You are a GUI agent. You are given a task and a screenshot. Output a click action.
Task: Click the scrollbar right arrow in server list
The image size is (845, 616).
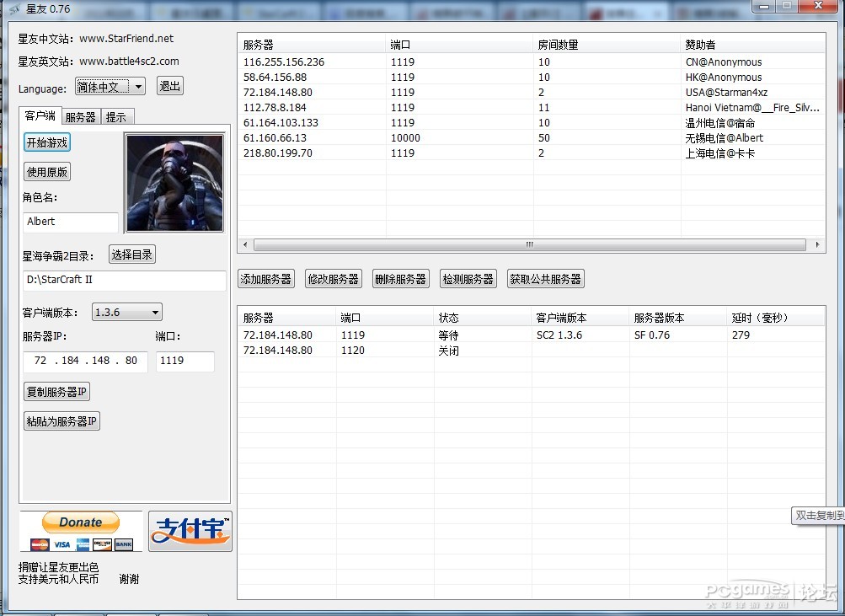click(x=817, y=244)
